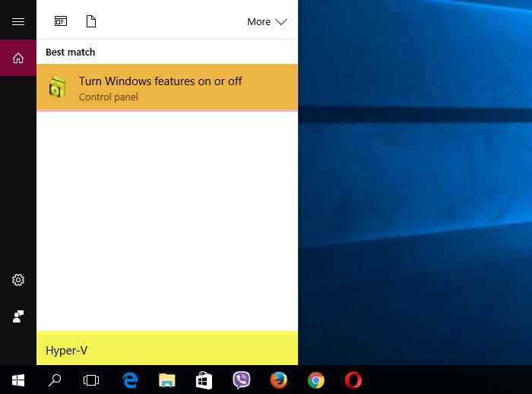Open the Feedback person icon
Image resolution: width=532 pixels, height=394 pixels.
click(x=18, y=316)
